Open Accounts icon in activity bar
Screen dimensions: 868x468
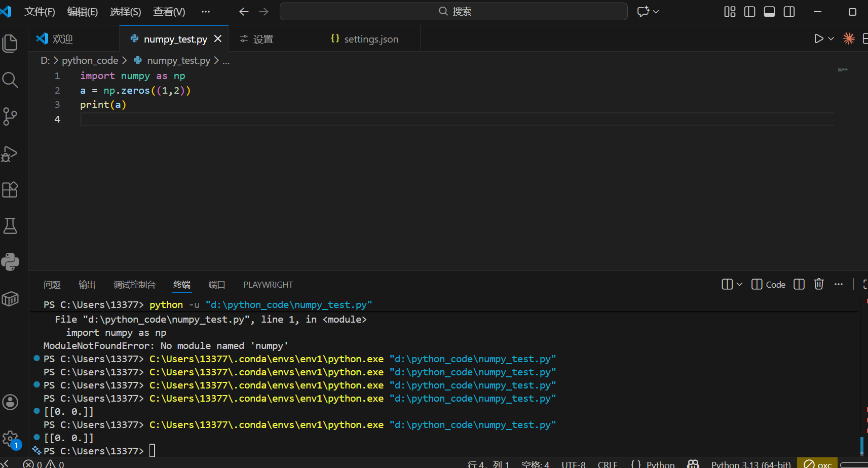pos(10,402)
